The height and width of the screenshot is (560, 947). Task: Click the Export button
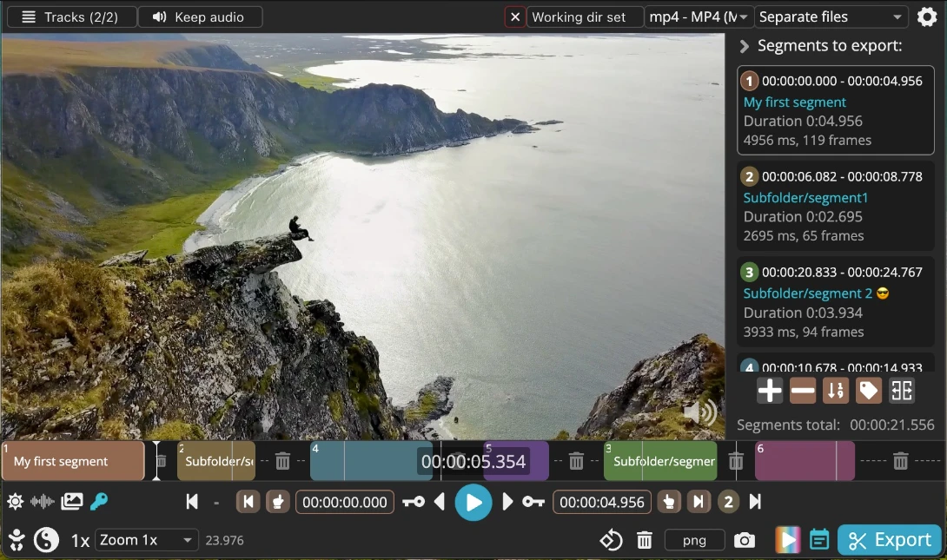(889, 540)
